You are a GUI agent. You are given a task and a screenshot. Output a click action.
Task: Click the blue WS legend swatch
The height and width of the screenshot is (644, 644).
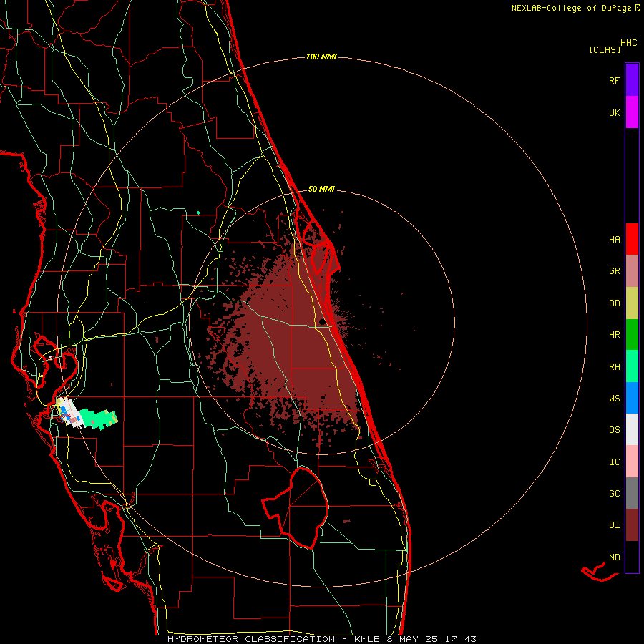point(632,398)
